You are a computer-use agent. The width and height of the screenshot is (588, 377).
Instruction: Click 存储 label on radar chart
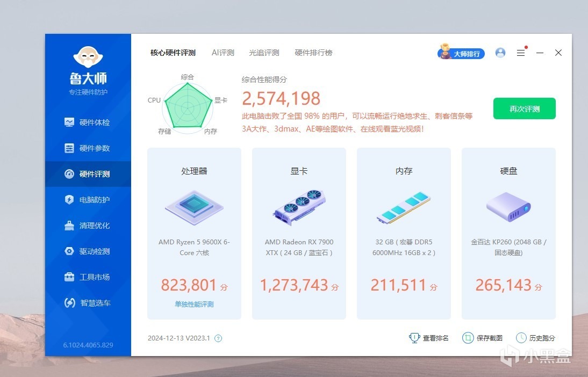tap(164, 131)
